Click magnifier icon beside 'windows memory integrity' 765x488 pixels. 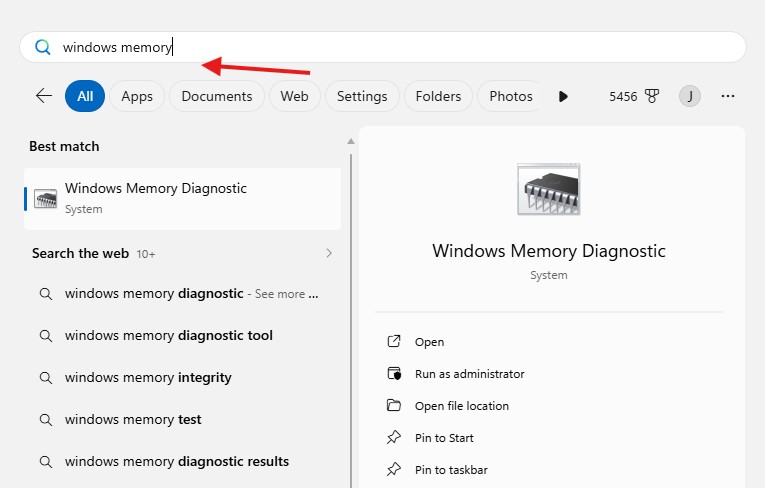click(46, 378)
